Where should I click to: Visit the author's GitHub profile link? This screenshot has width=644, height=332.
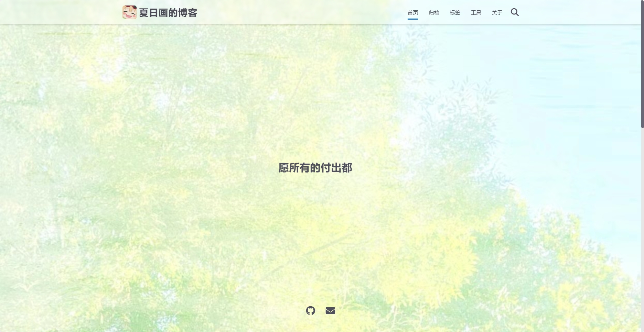point(311,311)
